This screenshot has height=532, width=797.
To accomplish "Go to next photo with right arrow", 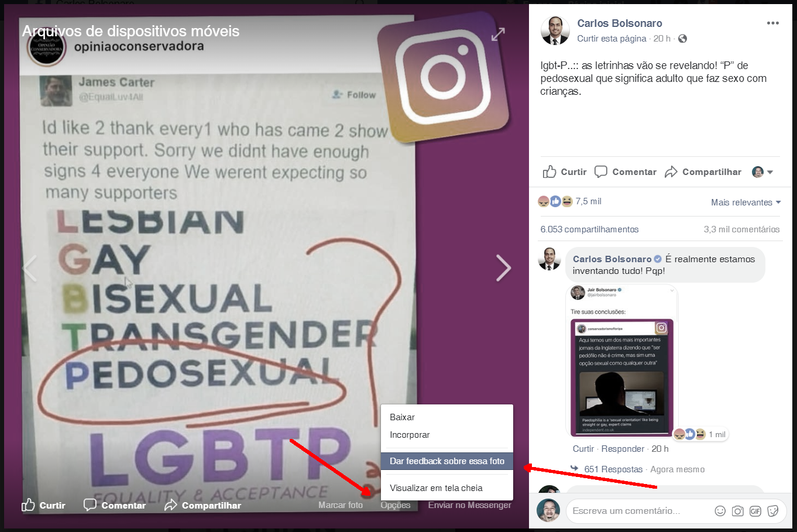I will coord(503,268).
